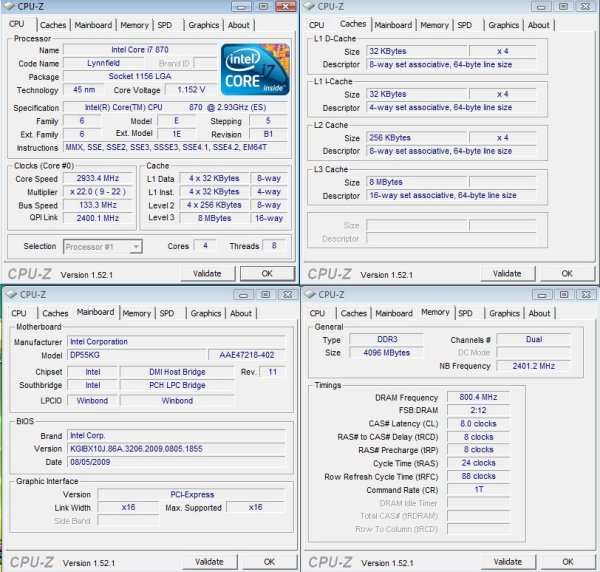The width and height of the screenshot is (600, 572).
Task: Click the Code Name value 'Lynnfield'
Action: tap(103, 63)
